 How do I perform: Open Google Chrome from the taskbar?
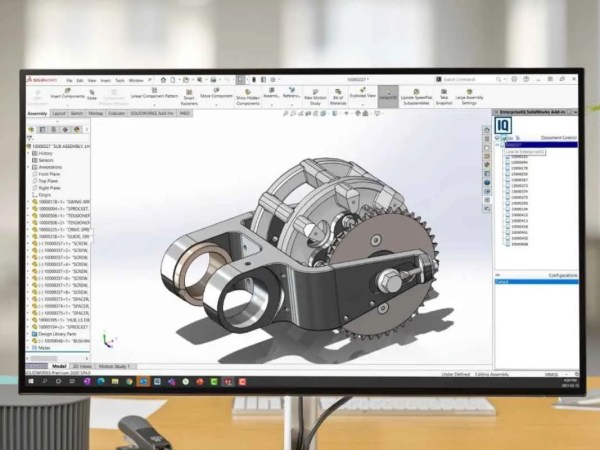(129, 382)
